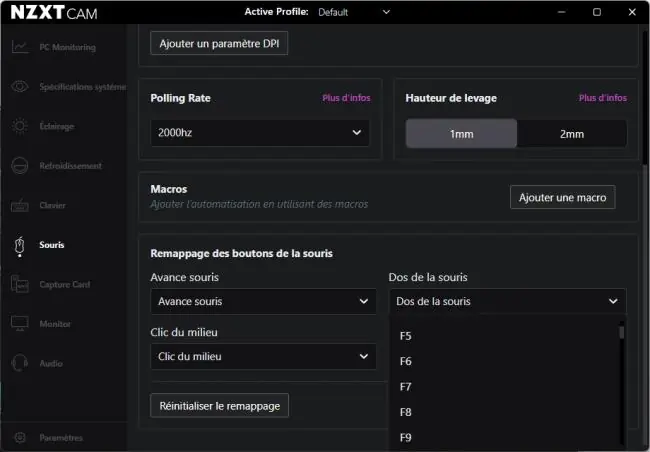Screen dimensions: 650x452
Task: Click the eye icon for Spécifications système
Action: point(19,86)
